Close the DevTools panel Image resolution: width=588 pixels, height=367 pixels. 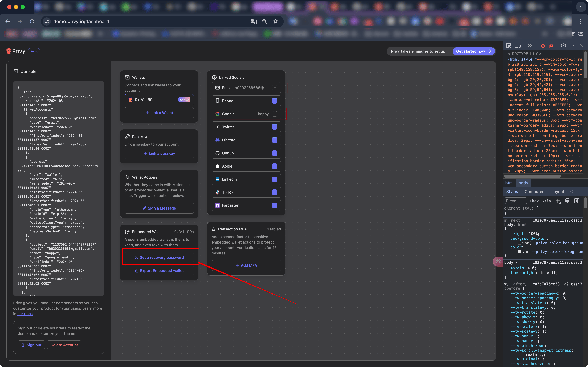point(582,46)
